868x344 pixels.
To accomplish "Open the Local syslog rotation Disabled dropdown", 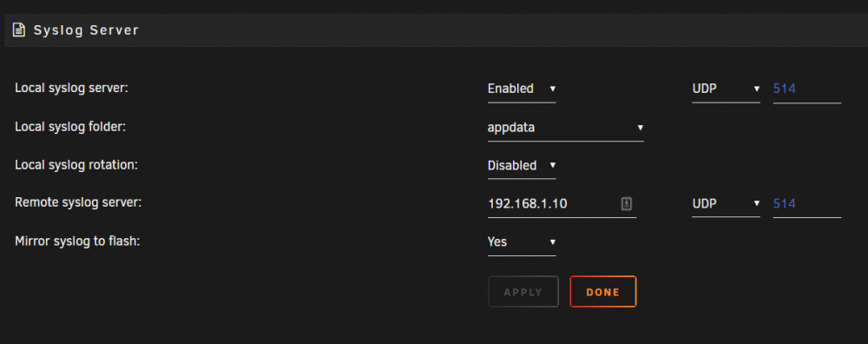I will pos(522,165).
